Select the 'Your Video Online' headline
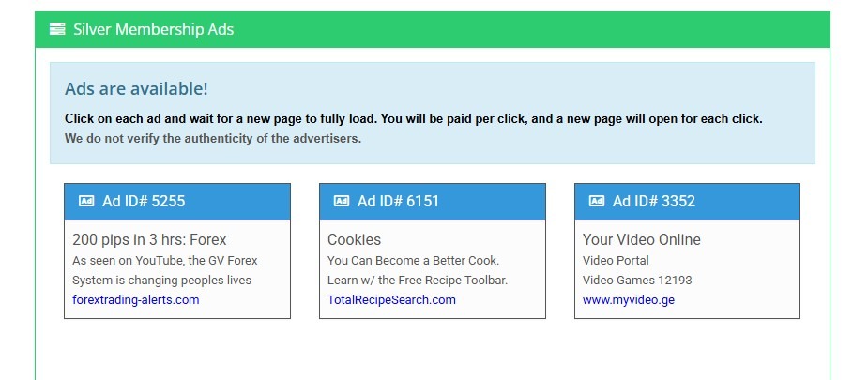 coord(642,239)
